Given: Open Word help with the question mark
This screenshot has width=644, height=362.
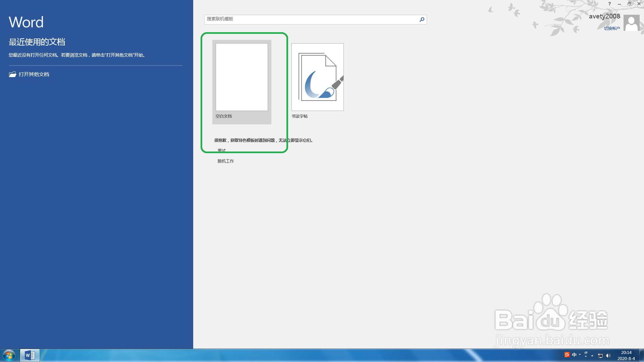Looking at the screenshot, I should (609, 4).
